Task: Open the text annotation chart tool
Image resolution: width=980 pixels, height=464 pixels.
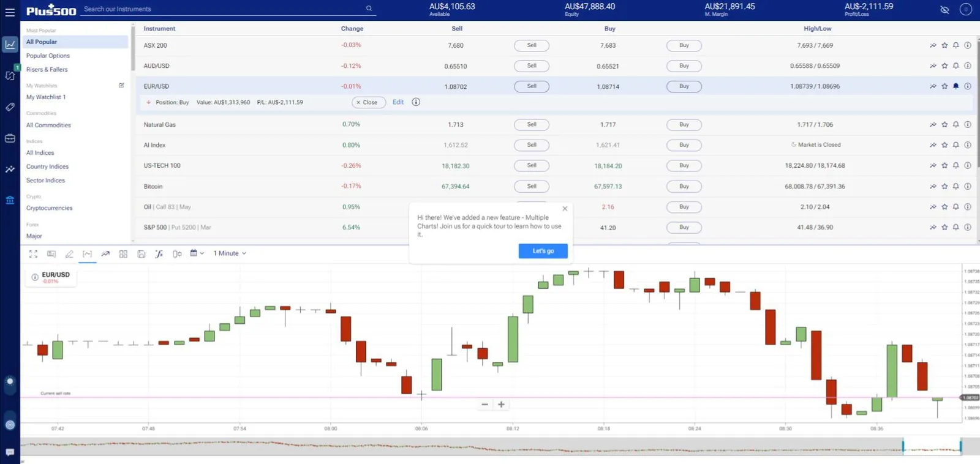Action: pos(51,253)
